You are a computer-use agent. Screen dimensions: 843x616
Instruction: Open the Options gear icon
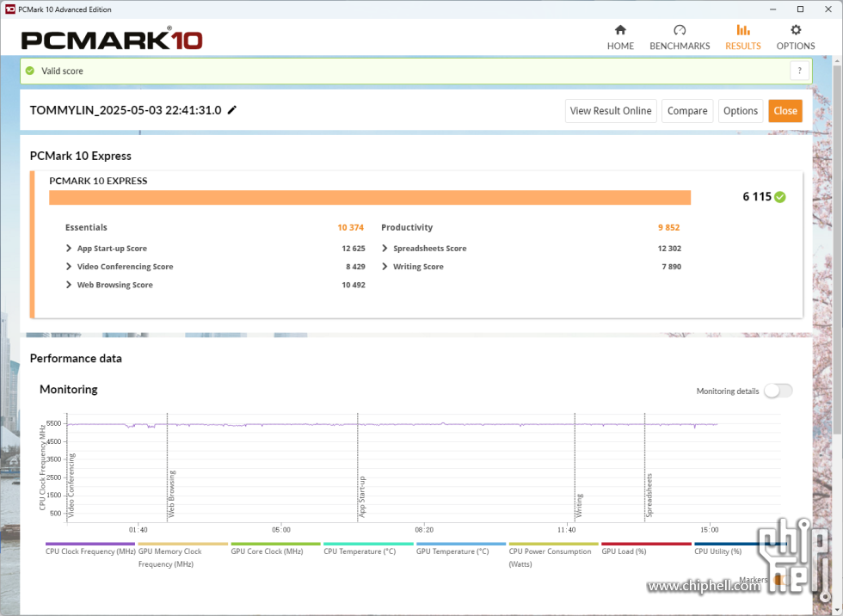tap(796, 30)
